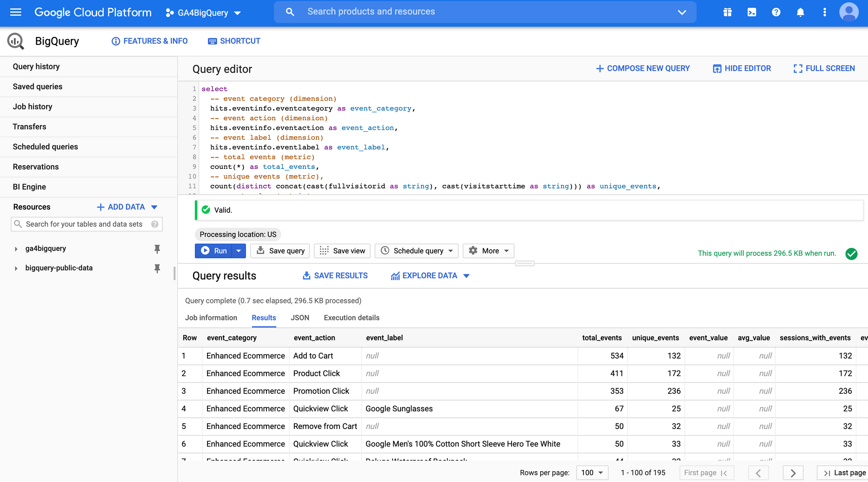Viewport: 868px width, 482px height.
Task: Open the three-dot settings menu in header
Action: 825,12
